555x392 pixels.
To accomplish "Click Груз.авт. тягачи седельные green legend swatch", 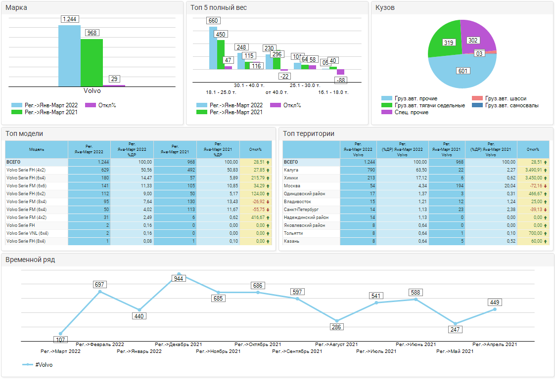I will click(387, 105).
